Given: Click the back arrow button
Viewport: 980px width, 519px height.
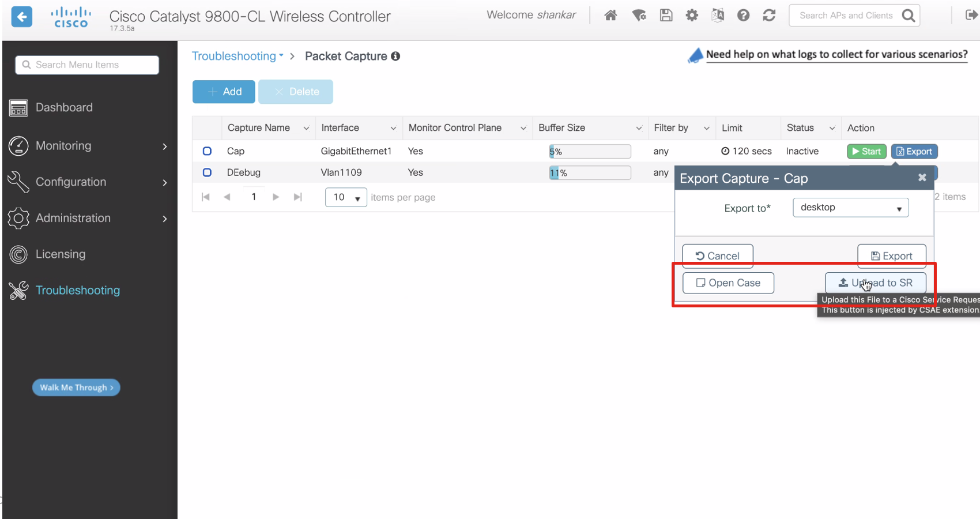Looking at the screenshot, I should tap(22, 17).
